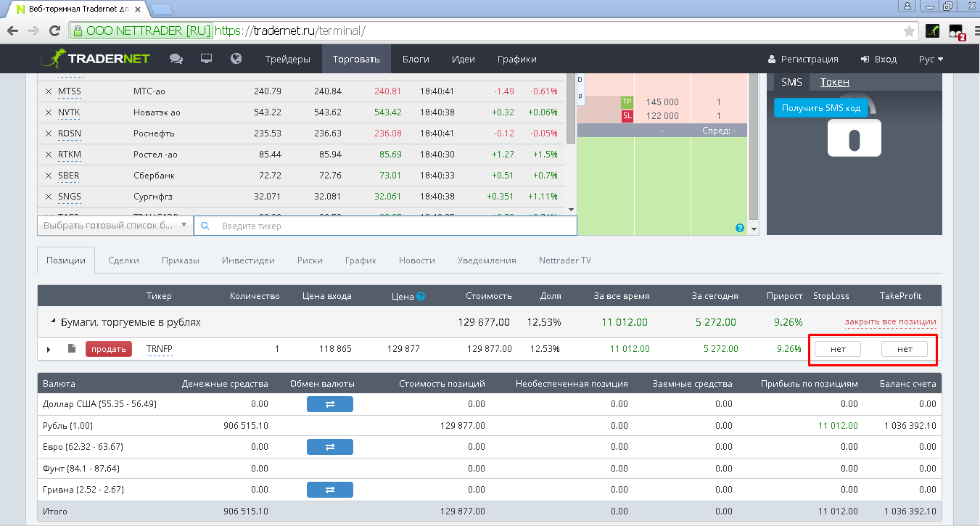Switch to the Инвестидеи tab
Viewport: 980px width, 526px height.
click(248, 260)
